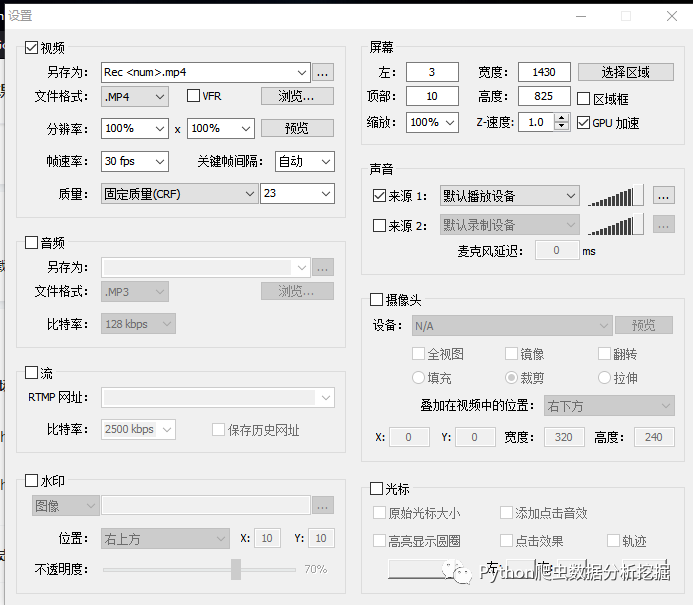Enable the 水印 (watermark) checkbox
The width and height of the screenshot is (693, 605).
tap(31, 480)
